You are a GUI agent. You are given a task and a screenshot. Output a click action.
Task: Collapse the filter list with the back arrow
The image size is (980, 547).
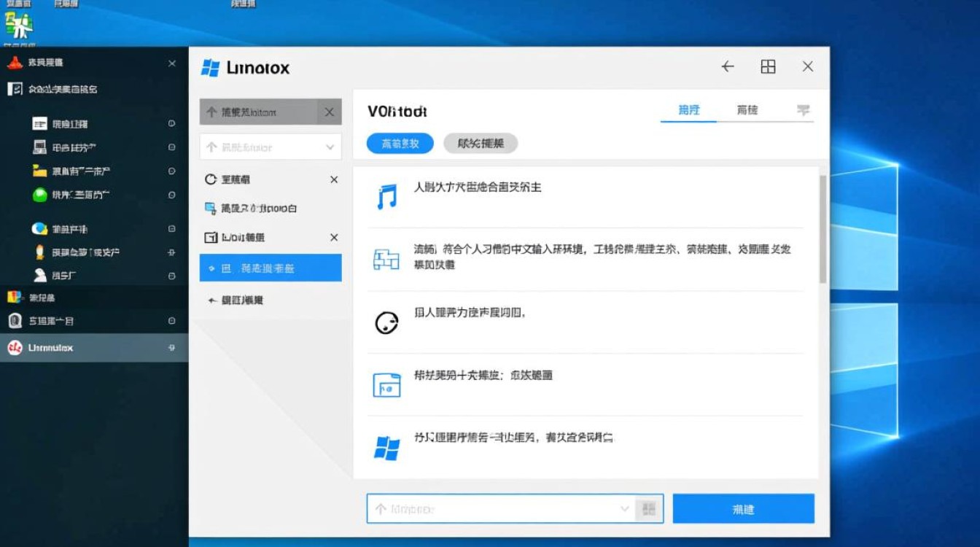[210, 298]
